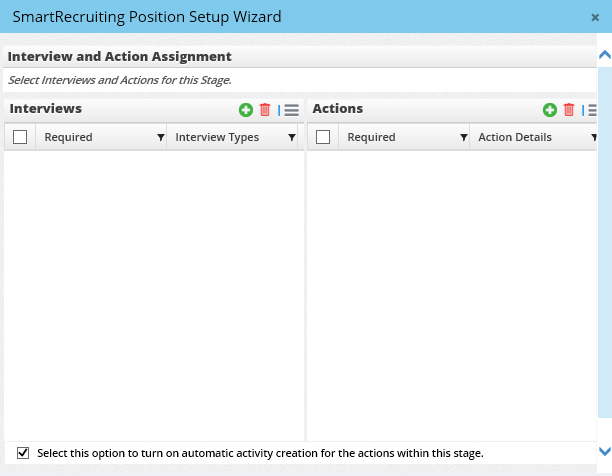Delete selected action using the trash icon
Image resolution: width=612 pixels, height=476 pixels.
(569, 110)
